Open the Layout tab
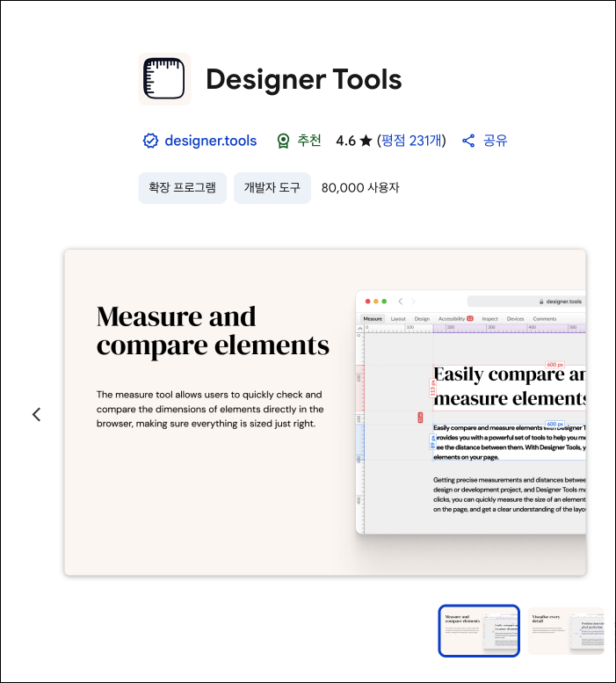 coord(398,318)
